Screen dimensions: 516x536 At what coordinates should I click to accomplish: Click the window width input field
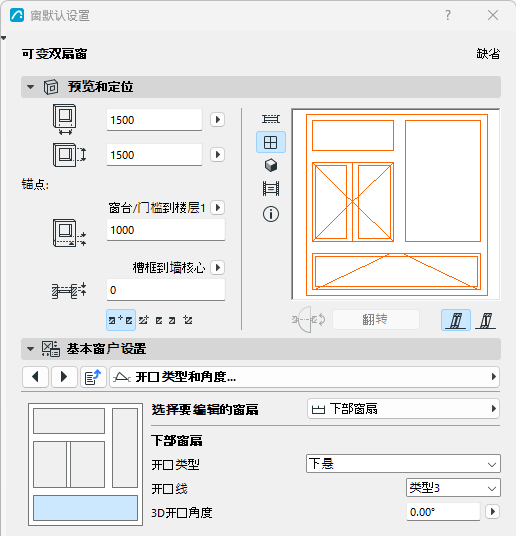[x=154, y=120]
